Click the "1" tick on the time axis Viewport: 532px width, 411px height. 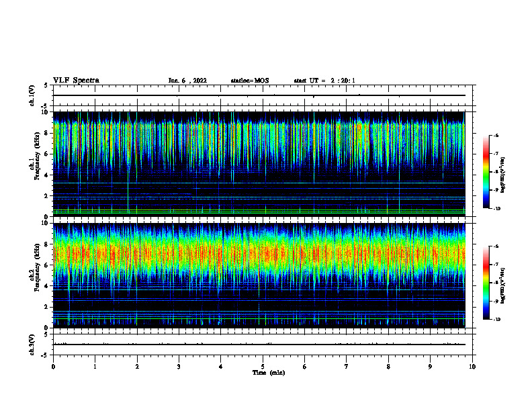pos(95,367)
